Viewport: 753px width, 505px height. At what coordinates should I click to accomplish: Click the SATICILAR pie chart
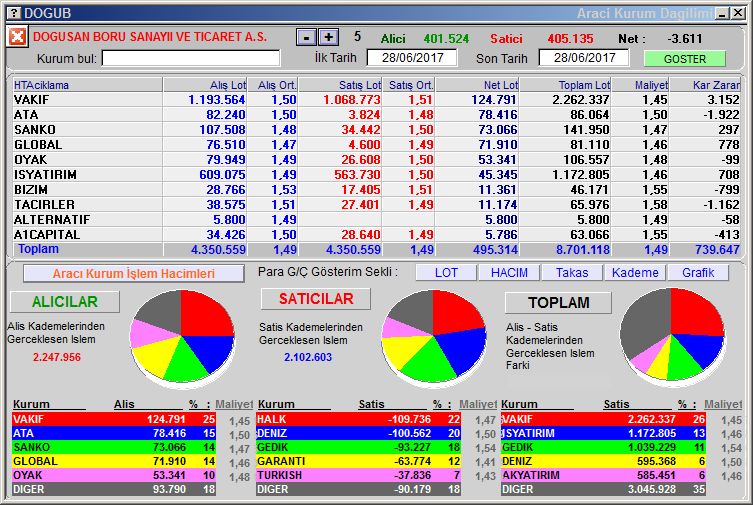pyautogui.click(x=434, y=337)
